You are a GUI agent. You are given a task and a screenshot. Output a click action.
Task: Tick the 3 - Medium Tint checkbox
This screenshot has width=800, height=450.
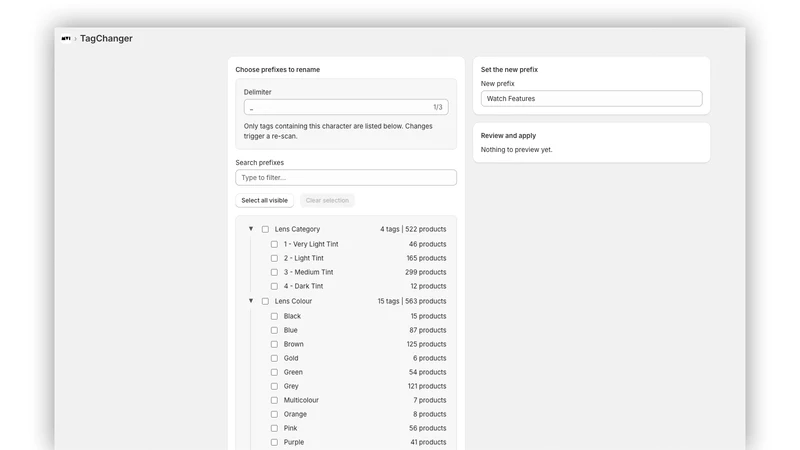[274, 272]
